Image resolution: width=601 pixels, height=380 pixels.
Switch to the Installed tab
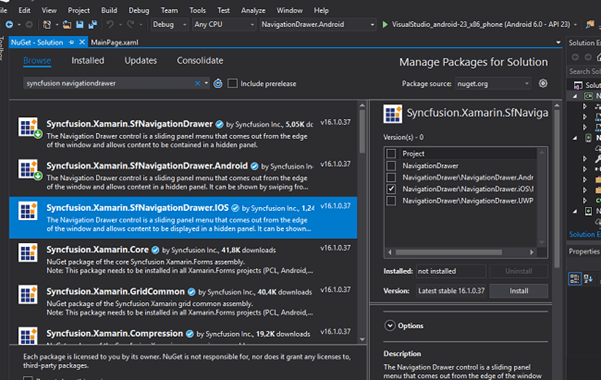(x=88, y=61)
